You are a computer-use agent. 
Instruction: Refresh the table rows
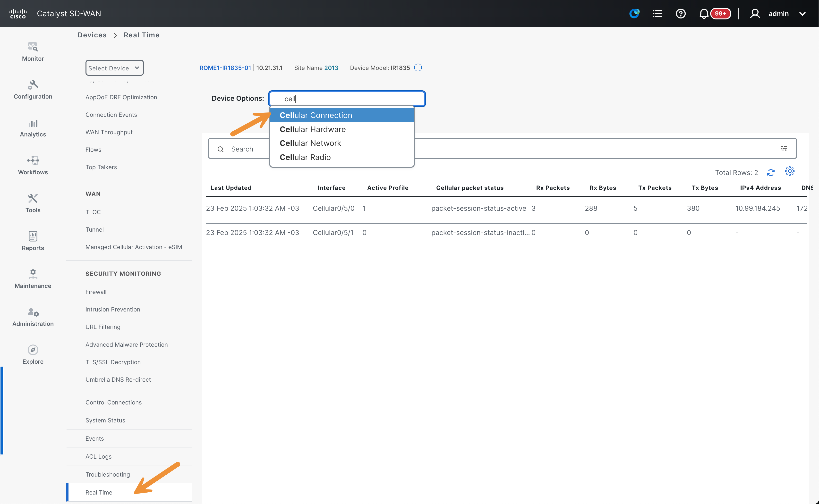771,172
